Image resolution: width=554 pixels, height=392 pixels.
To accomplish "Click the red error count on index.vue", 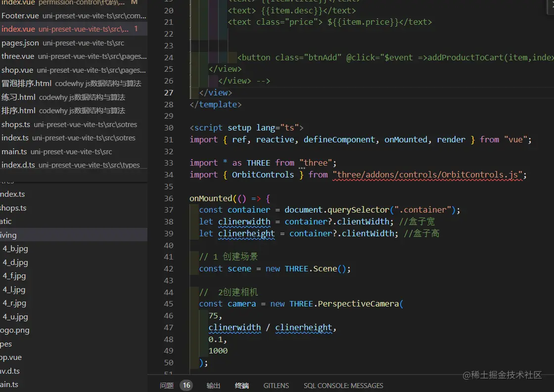I will pyautogui.click(x=136, y=29).
